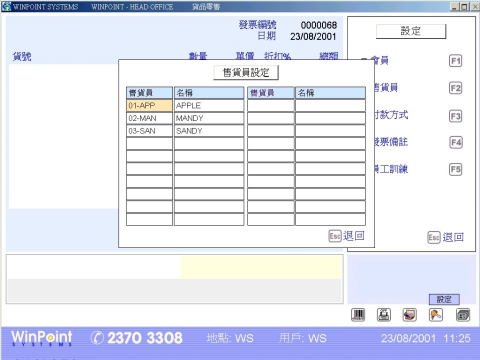Click the F5 staff training key icon
The height and width of the screenshot is (360, 480).
[x=456, y=169]
